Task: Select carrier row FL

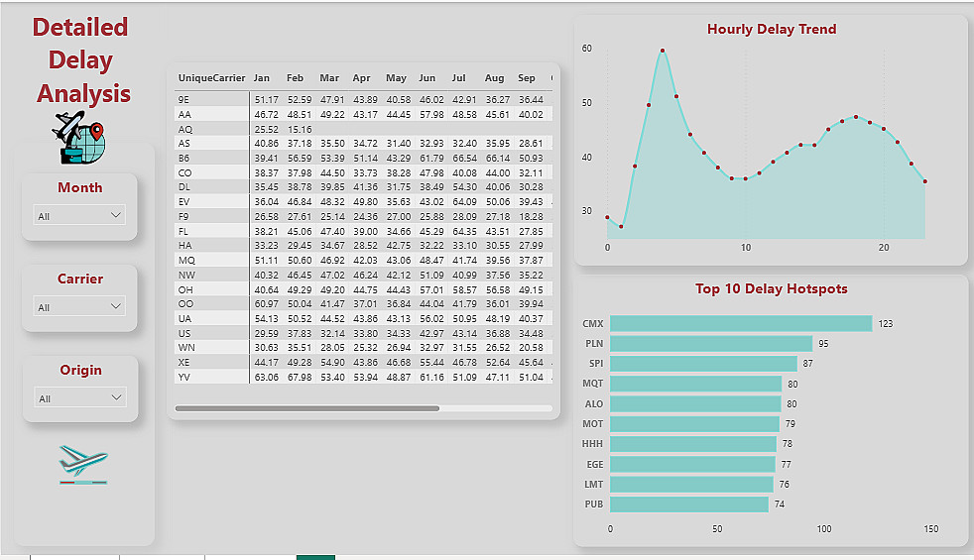Action: tap(363, 231)
